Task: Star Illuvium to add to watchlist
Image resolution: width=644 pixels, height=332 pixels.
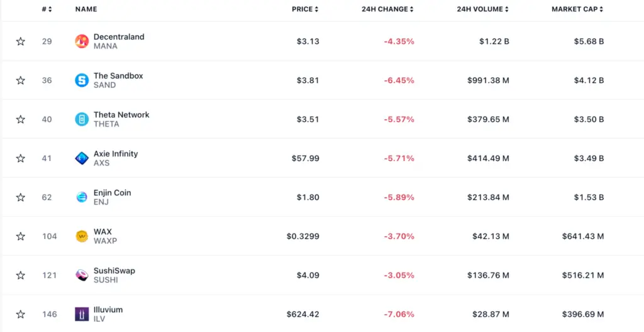Action: coord(21,314)
